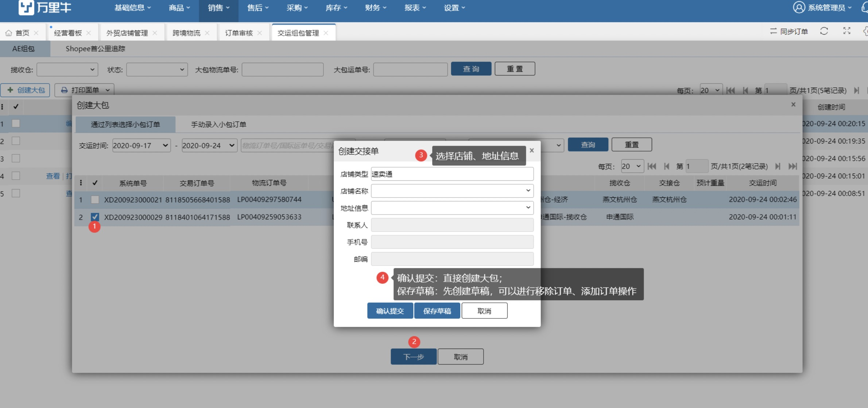Open the 揽收仓 dropdown filter

pos(67,70)
